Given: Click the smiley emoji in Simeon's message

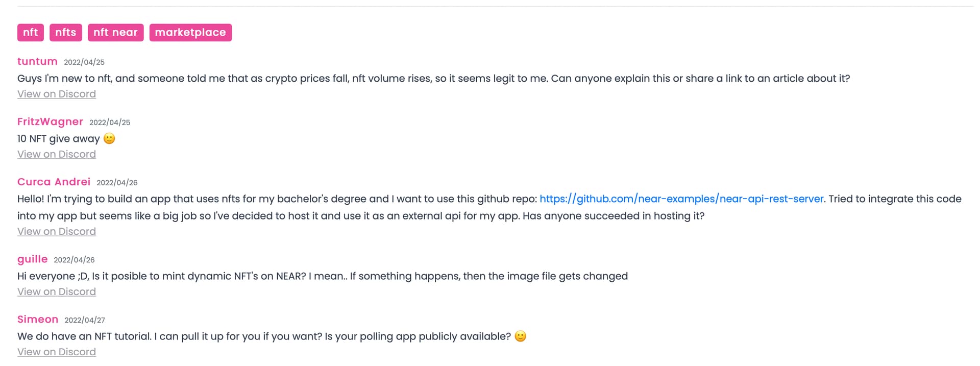Looking at the screenshot, I should tap(520, 336).
